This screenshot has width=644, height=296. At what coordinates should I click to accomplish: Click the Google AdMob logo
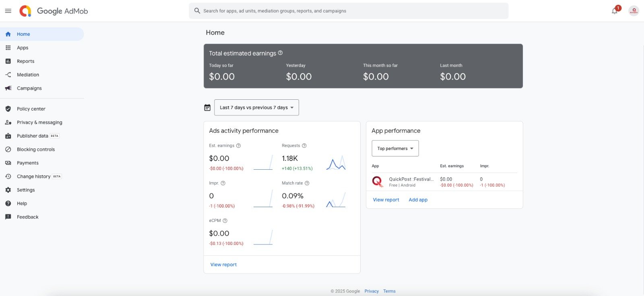point(54,11)
